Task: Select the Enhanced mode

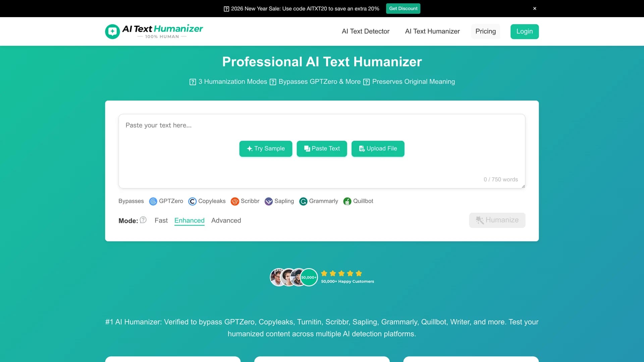Action: click(x=190, y=221)
